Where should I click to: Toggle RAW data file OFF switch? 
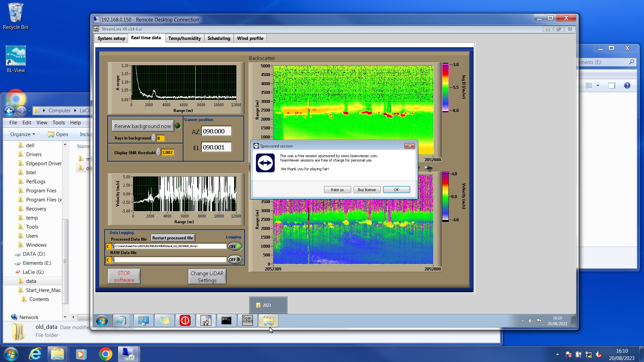click(x=234, y=259)
